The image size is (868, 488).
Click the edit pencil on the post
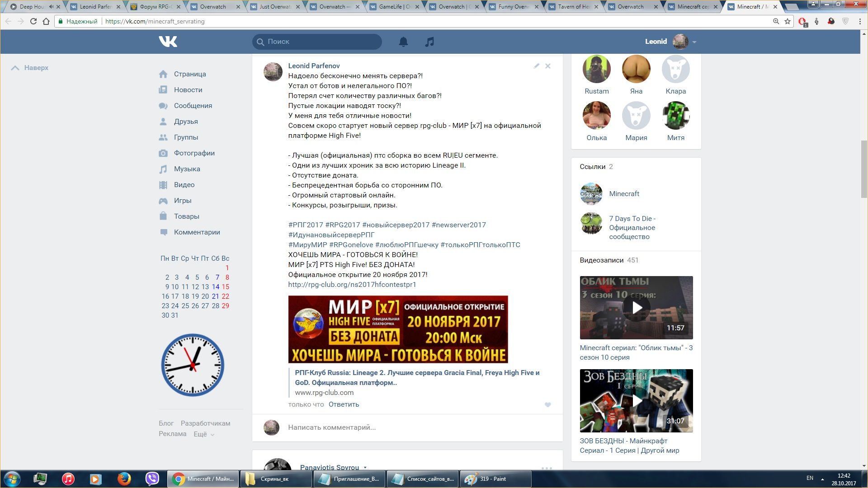click(x=536, y=66)
